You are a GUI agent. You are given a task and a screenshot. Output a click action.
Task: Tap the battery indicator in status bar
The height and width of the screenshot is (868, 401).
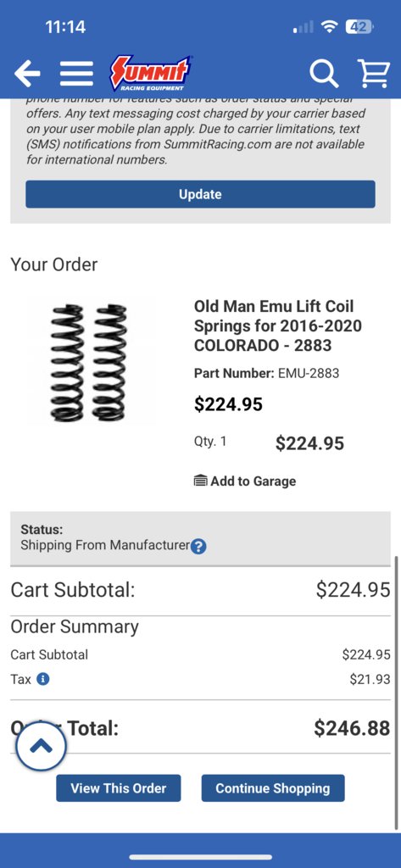click(x=359, y=26)
